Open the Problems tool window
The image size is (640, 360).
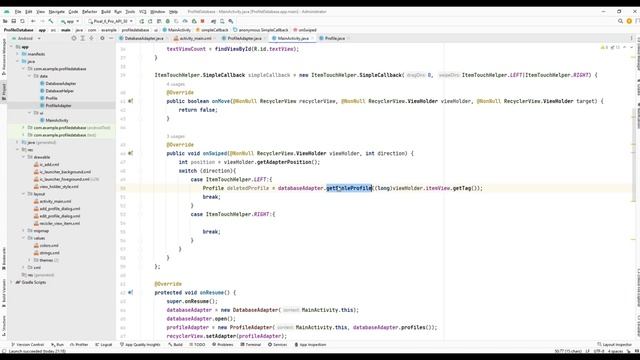pos(222,344)
